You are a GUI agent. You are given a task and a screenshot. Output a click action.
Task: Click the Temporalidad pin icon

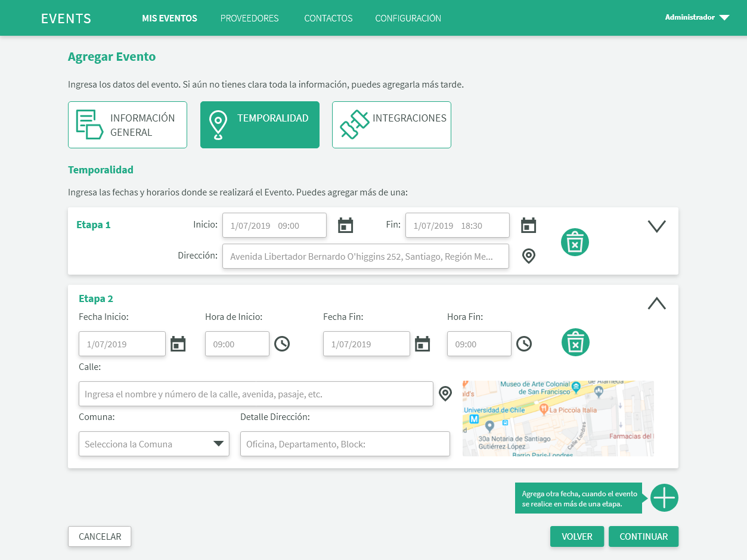pyautogui.click(x=218, y=125)
